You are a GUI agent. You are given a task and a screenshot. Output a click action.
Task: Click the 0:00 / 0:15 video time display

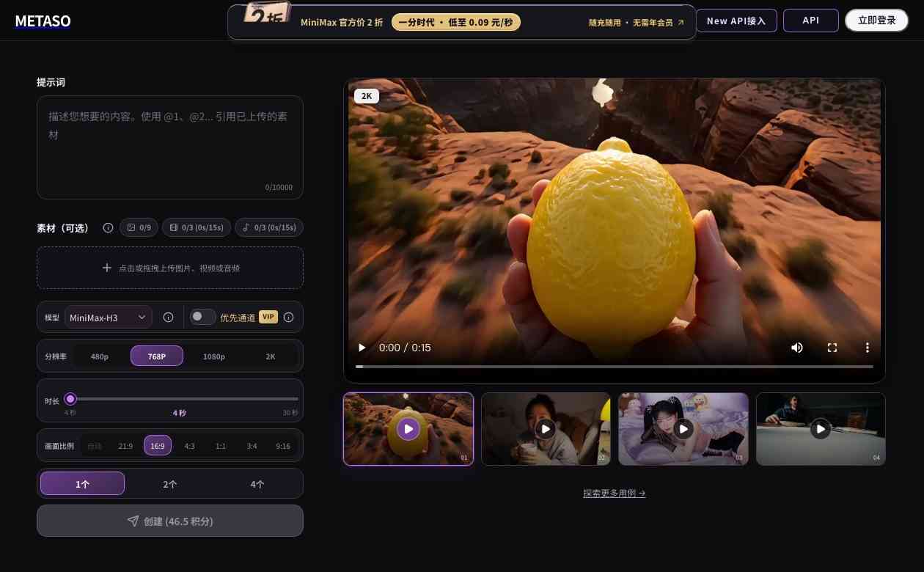click(x=405, y=348)
